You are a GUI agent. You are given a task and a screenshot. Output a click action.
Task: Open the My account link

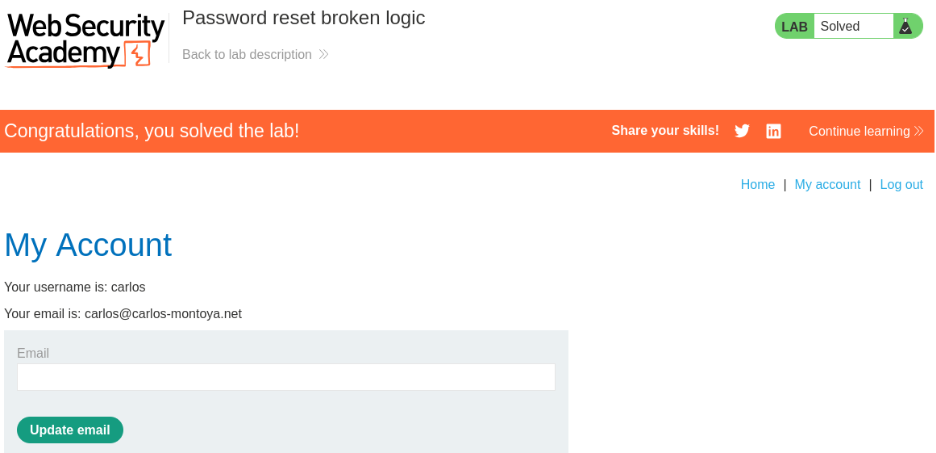[827, 185]
